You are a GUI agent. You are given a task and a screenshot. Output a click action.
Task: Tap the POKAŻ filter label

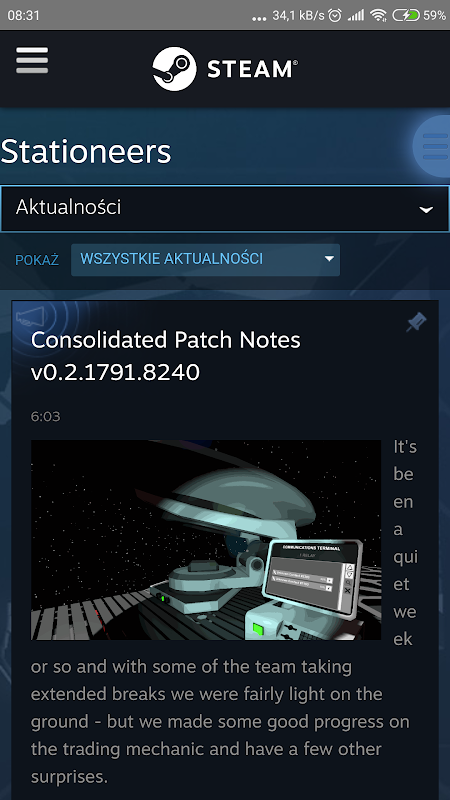(37, 260)
